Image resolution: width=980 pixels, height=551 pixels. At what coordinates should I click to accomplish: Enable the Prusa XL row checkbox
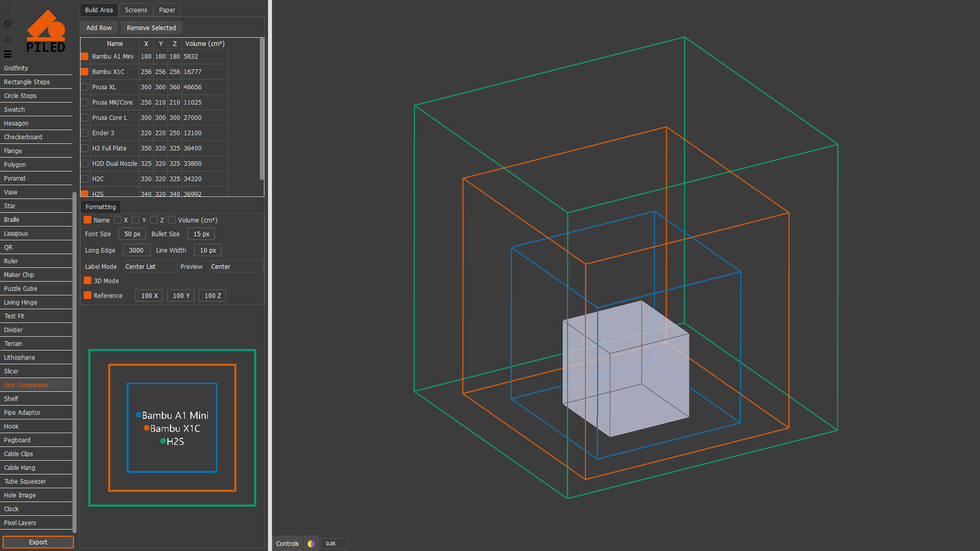tap(84, 87)
